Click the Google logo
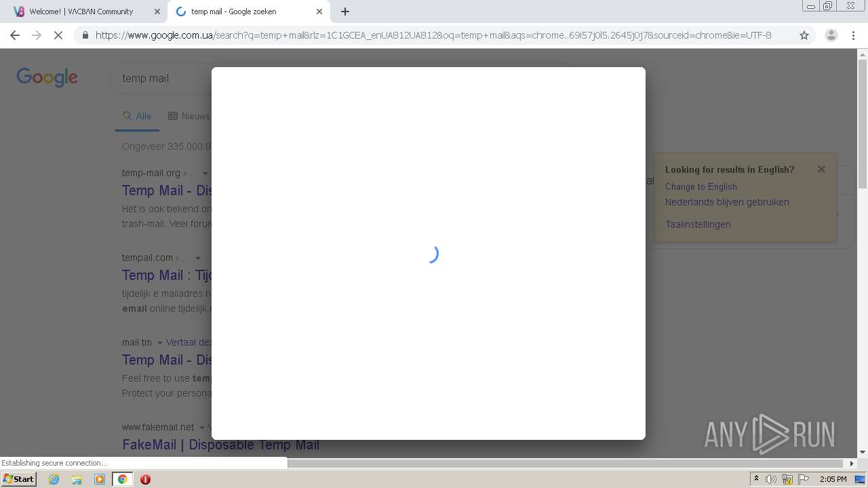This screenshot has height=488, width=868. point(47,77)
